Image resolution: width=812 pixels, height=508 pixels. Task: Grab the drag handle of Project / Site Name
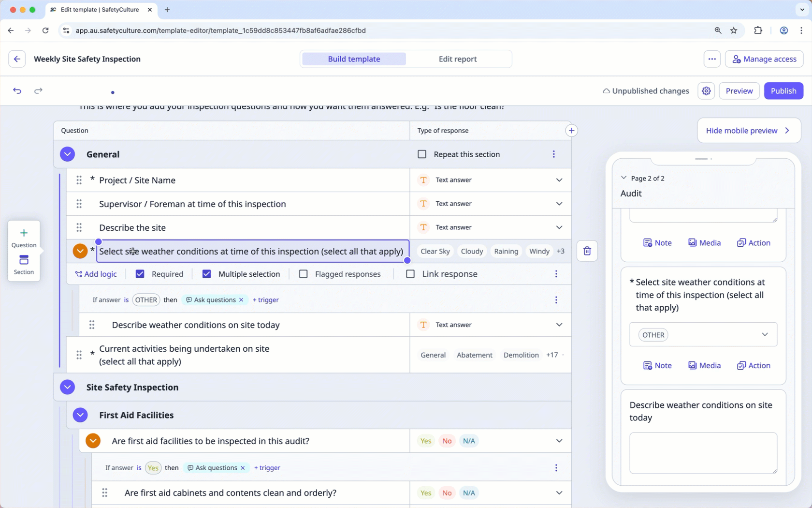79,180
